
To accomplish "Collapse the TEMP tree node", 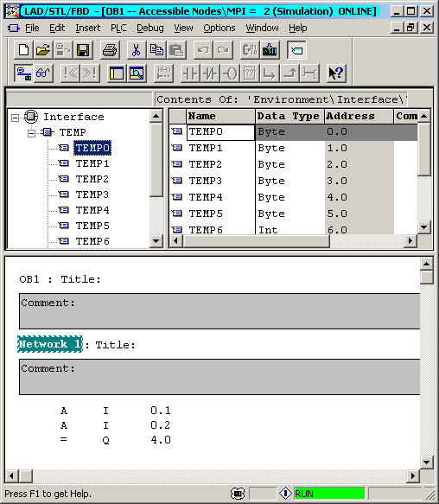I will tap(31, 133).
